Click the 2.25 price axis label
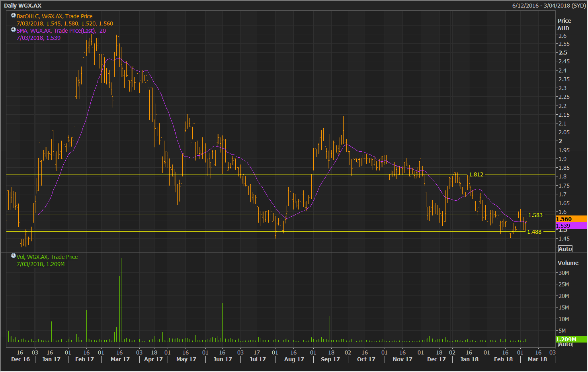 [x=564, y=97]
